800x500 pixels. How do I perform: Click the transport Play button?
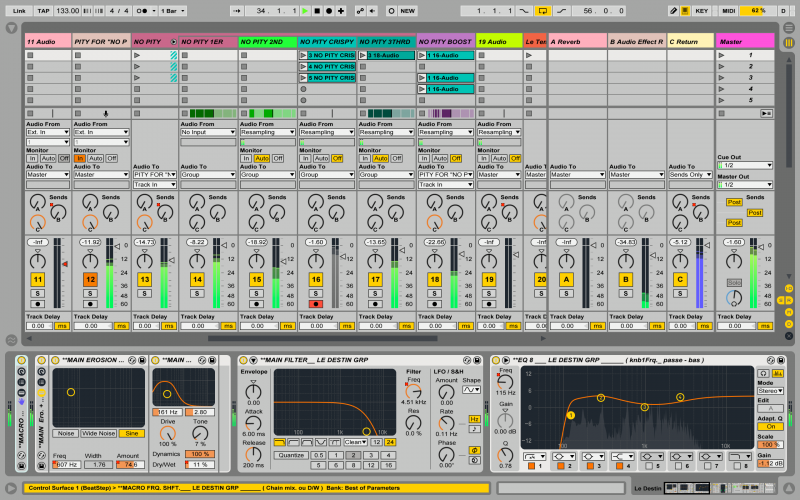coord(305,10)
